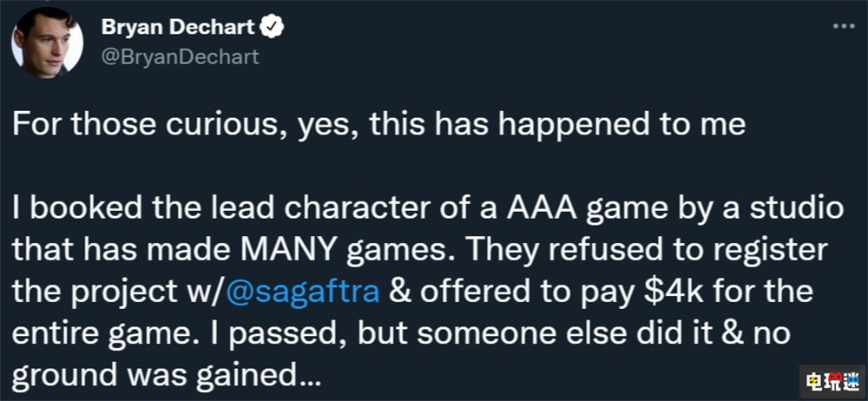Follow the @sagaftra mention link
This screenshot has height=401, width=868.
(x=303, y=289)
